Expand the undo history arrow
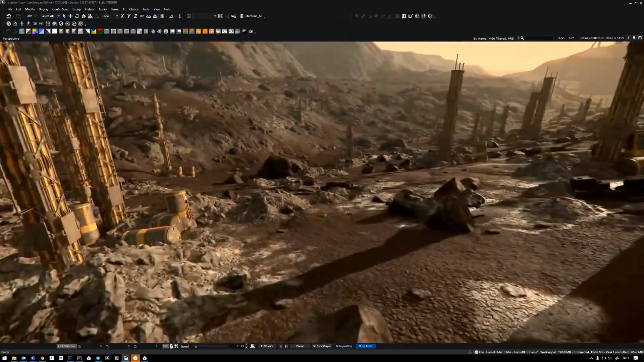 coord(13,16)
